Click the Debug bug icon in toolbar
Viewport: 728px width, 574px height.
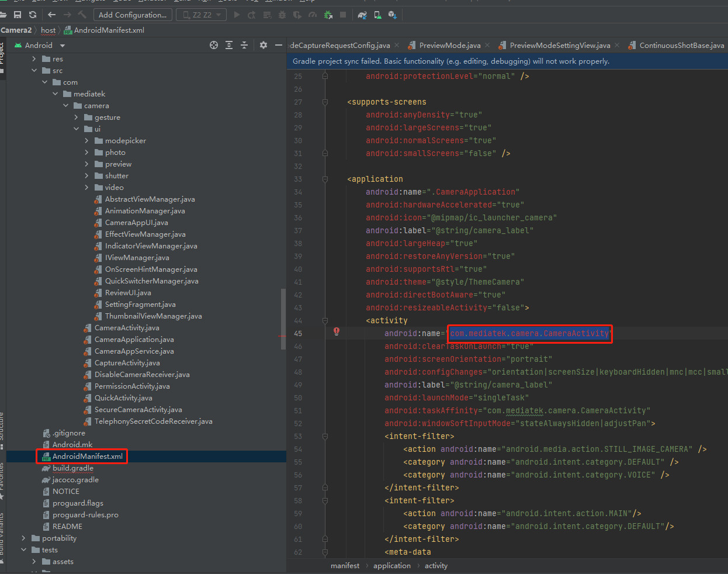(282, 15)
